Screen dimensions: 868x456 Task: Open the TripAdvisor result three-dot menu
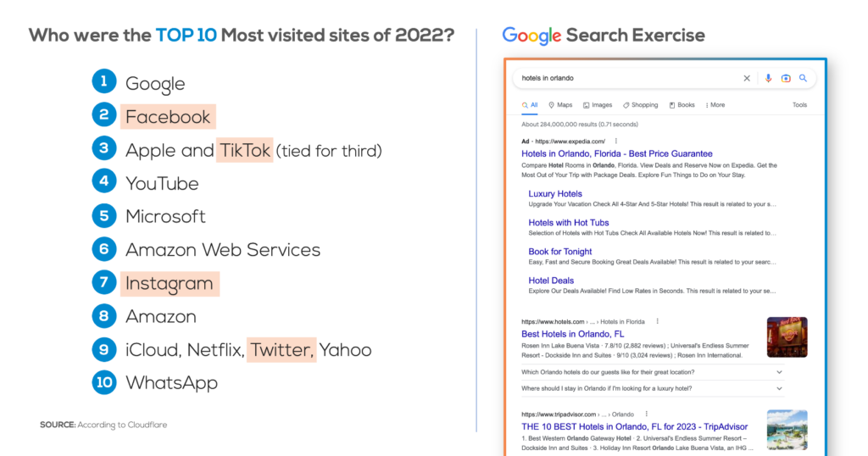tap(646, 414)
